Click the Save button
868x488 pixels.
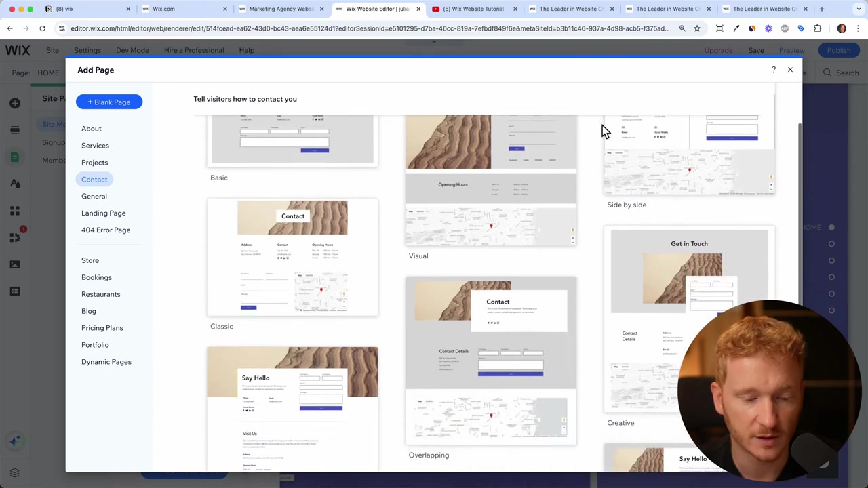coord(756,50)
